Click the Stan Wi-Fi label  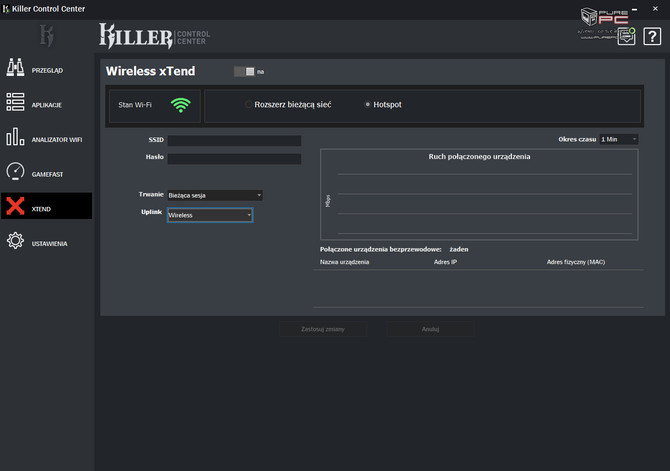coord(135,105)
